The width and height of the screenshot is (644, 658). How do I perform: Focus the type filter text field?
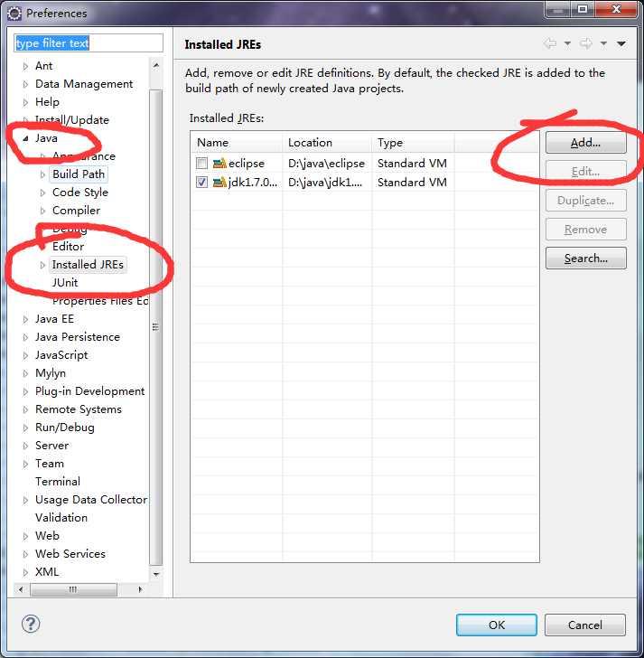coord(89,42)
